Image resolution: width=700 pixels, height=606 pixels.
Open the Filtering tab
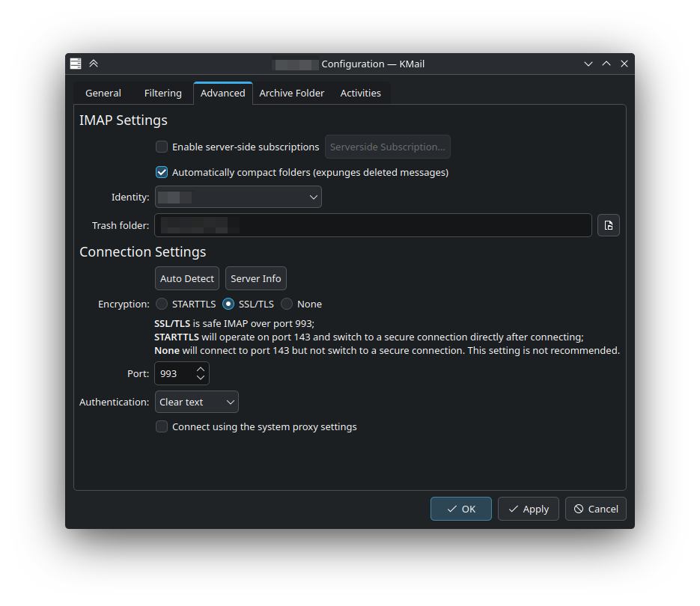[162, 93]
